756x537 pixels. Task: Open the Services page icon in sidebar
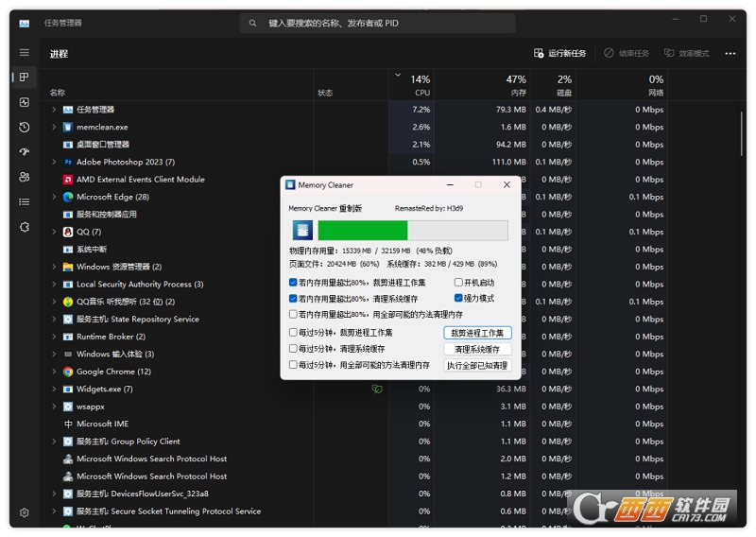[x=25, y=227]
